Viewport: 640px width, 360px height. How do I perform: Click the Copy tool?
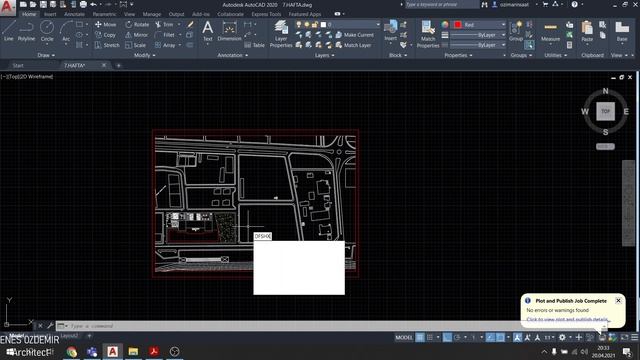point(105,35)
